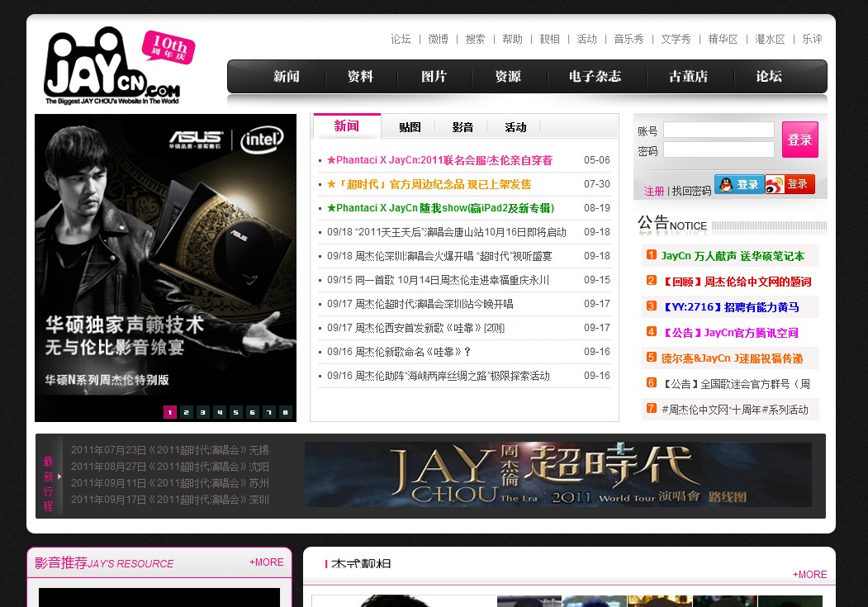
Task: Open top link 活动
Action: (x=586, y=39)
